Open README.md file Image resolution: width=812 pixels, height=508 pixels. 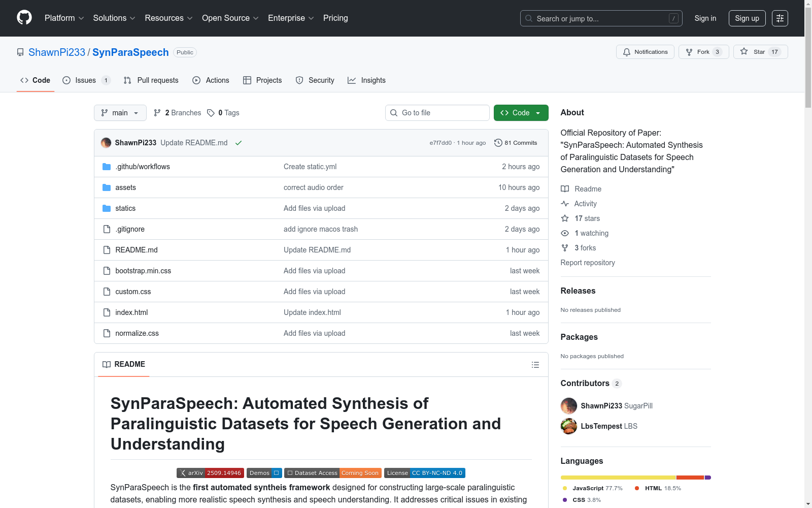pos(137,250)
